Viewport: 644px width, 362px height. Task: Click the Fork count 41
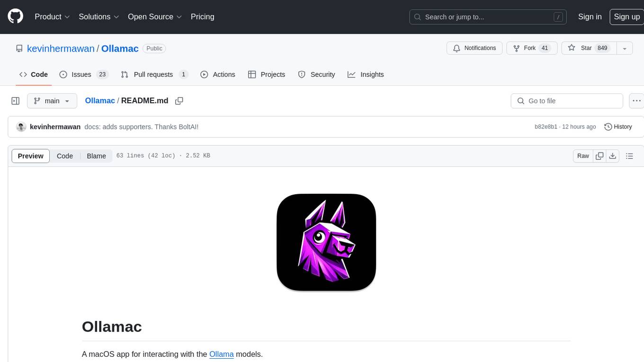coord(545,48)
